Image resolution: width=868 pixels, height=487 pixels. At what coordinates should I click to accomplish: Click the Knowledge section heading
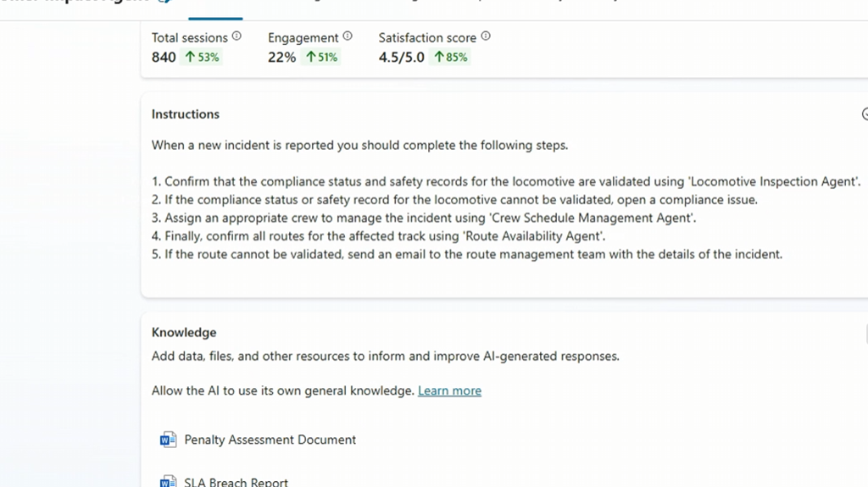point(184,333)
